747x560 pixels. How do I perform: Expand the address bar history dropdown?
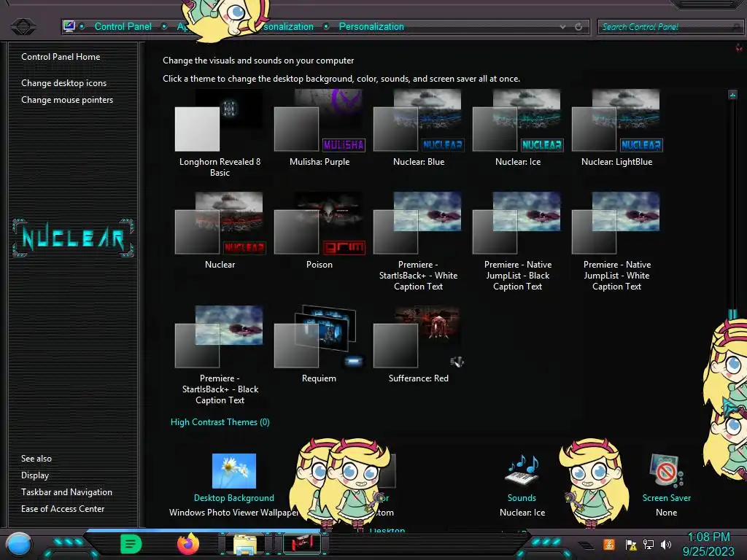click(563, 27)
